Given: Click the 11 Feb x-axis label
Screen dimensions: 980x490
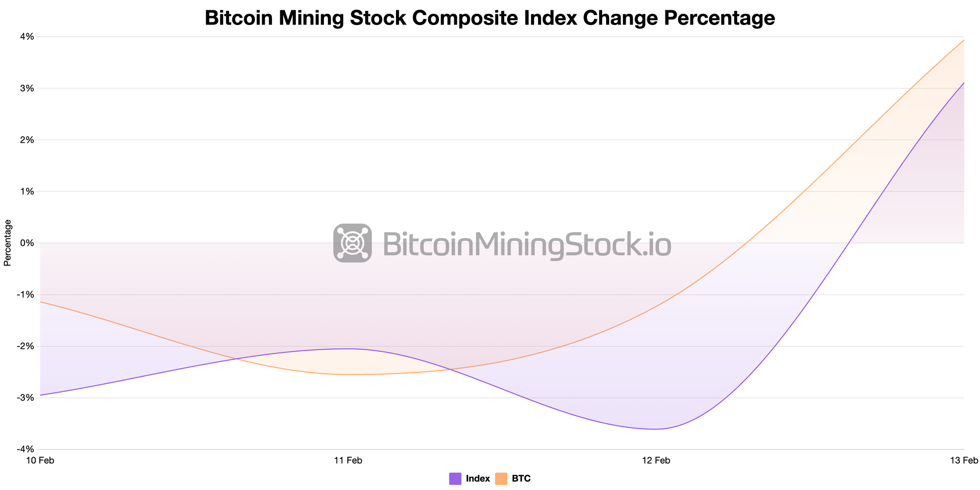Looking at the screenshot, I should click(x=348, y=460).
